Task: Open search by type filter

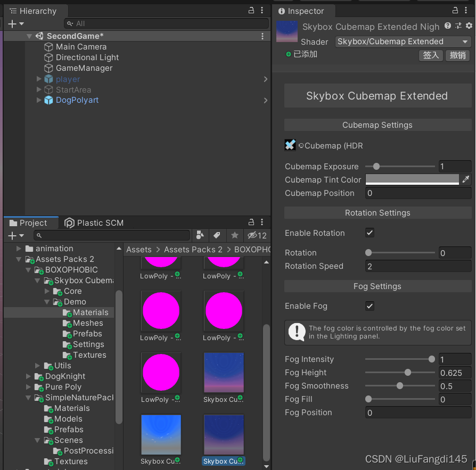Action: coord(200,235)
